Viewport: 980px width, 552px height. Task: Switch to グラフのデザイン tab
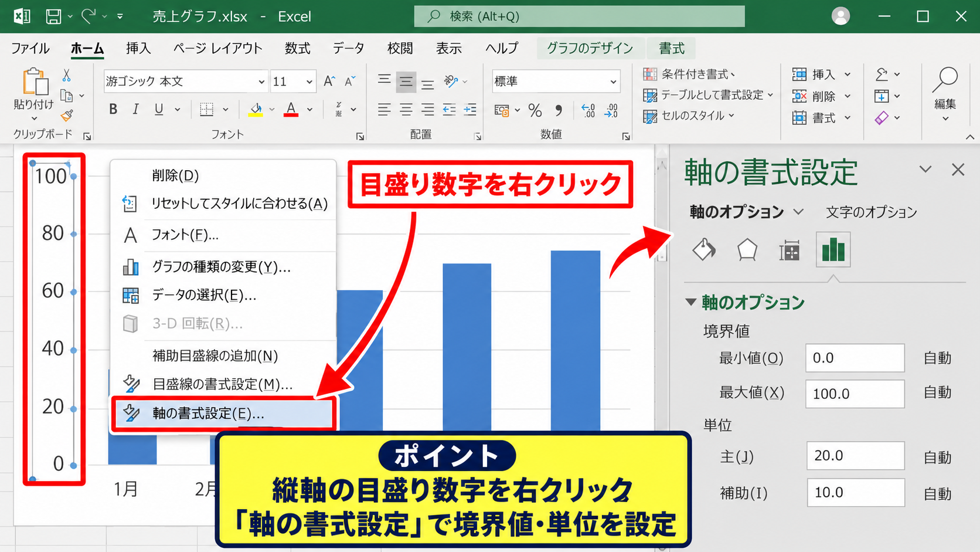tap(590, 48)
